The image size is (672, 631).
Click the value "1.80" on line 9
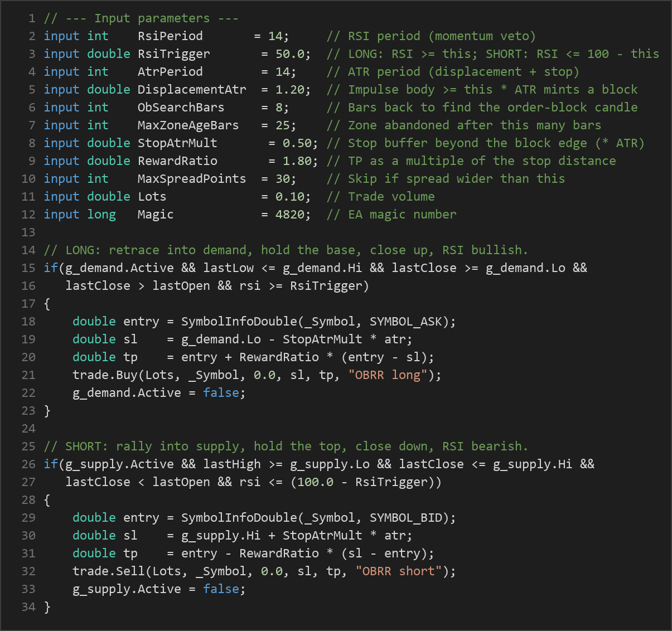[x=297, y=161]
